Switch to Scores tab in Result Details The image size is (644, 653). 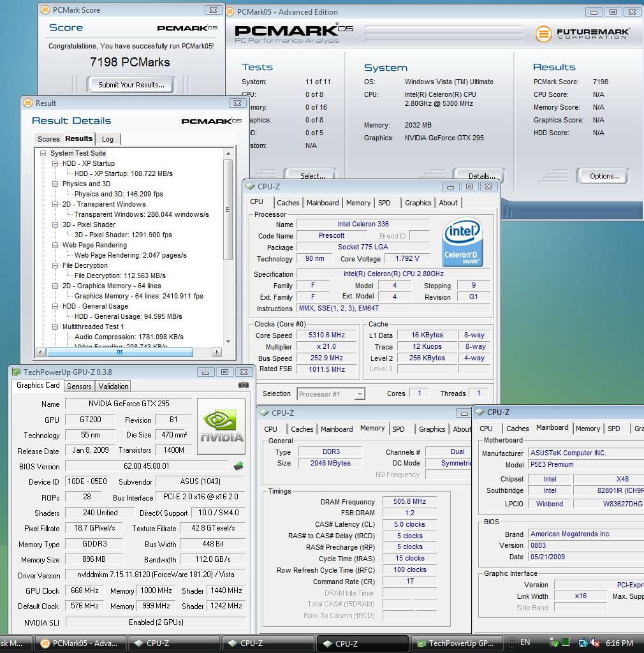coord(48,139)
